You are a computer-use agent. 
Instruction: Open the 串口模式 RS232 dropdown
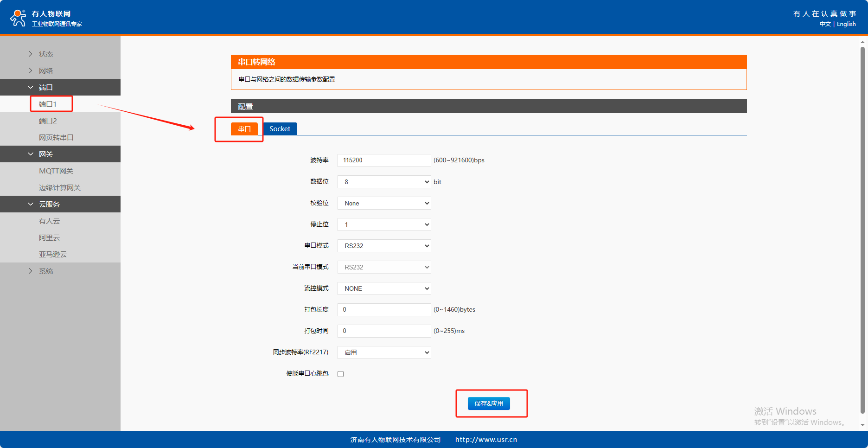click(384, 246)
